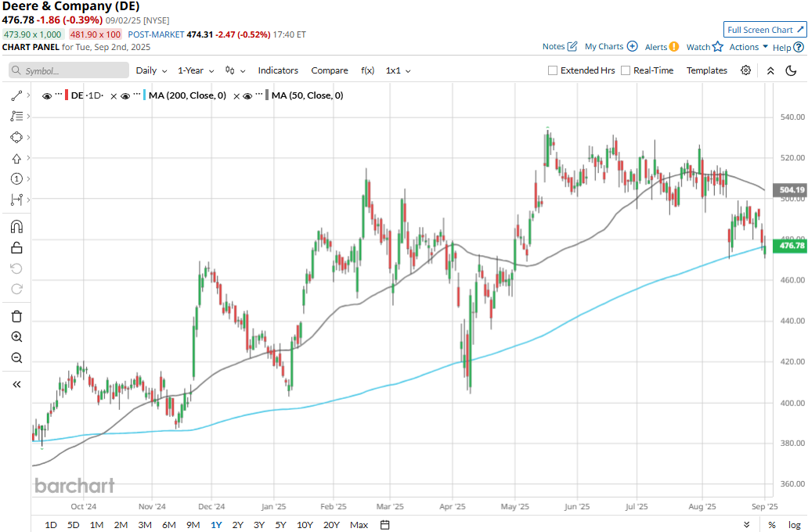This screenshot has height=532, width=808.
Task: Open the DE series options ellipsis
Action: [x=58, y=95]
